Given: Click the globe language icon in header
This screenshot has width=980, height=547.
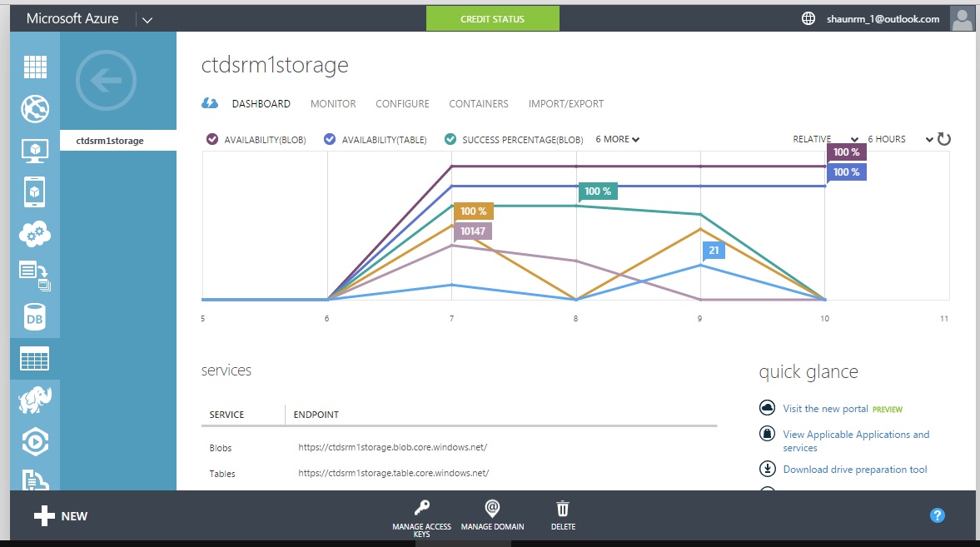Looking at the screenshot, I should [x=808, y=19].
